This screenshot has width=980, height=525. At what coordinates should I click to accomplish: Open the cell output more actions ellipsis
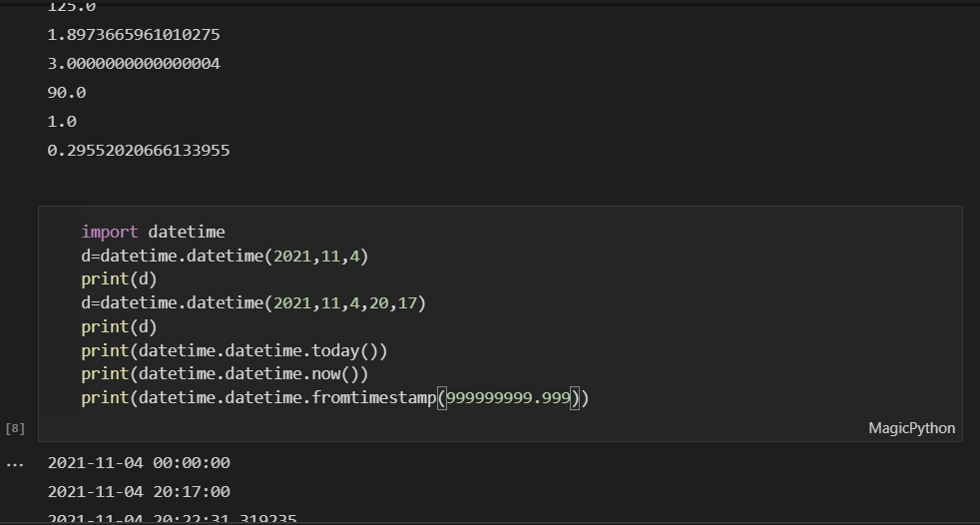[14, 463]
